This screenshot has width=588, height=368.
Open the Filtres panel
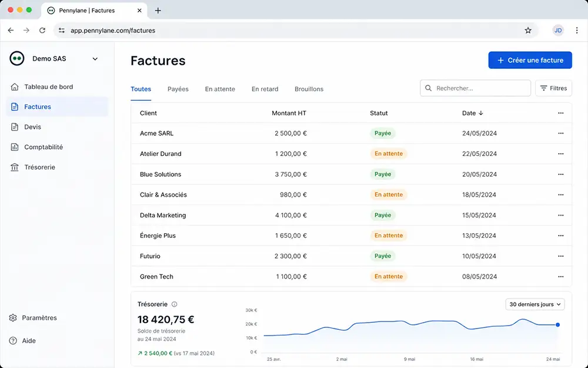553,88
